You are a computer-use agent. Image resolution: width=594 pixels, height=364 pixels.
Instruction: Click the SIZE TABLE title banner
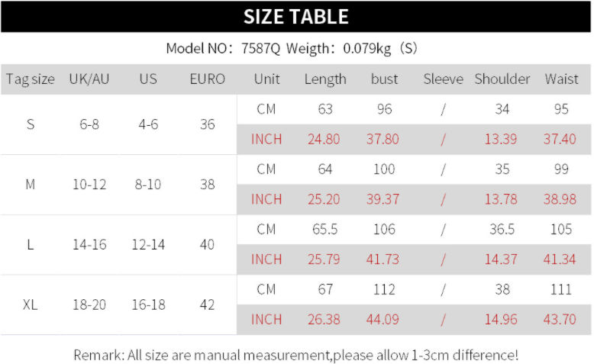(295, 17)
